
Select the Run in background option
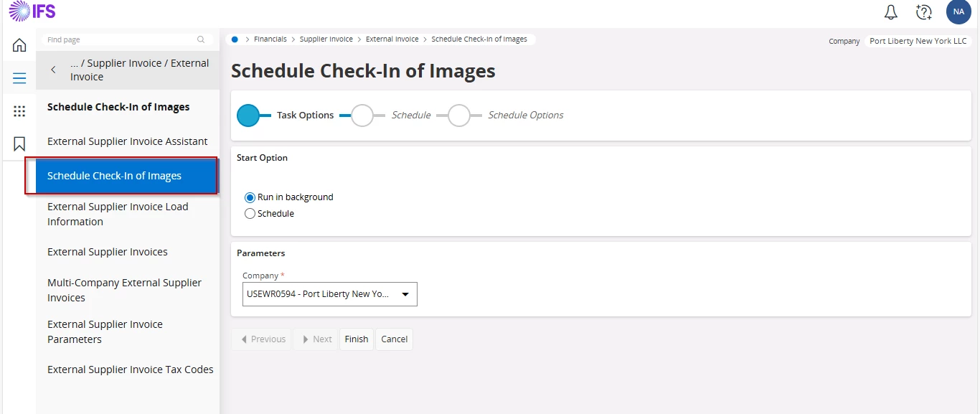(250, 197)
